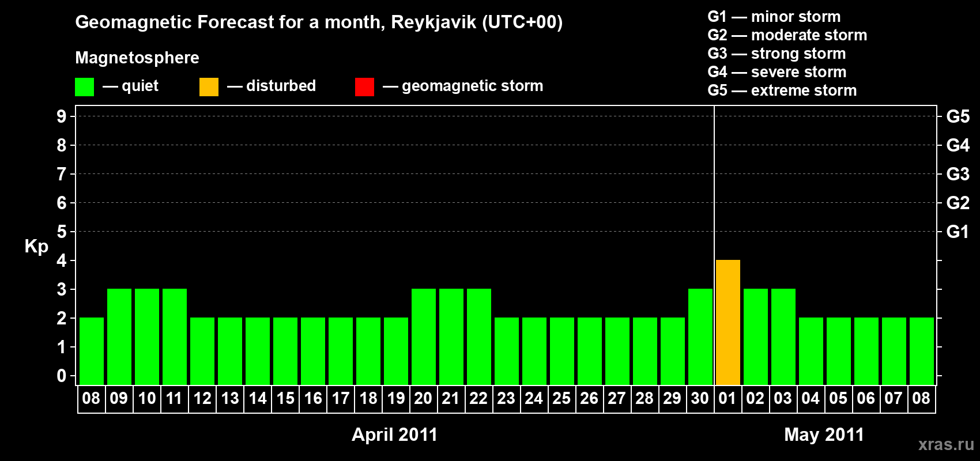The width and height of the screenshot is (980, 461).
Task: Click the G2 right axis label
Action: pos(958,203)
